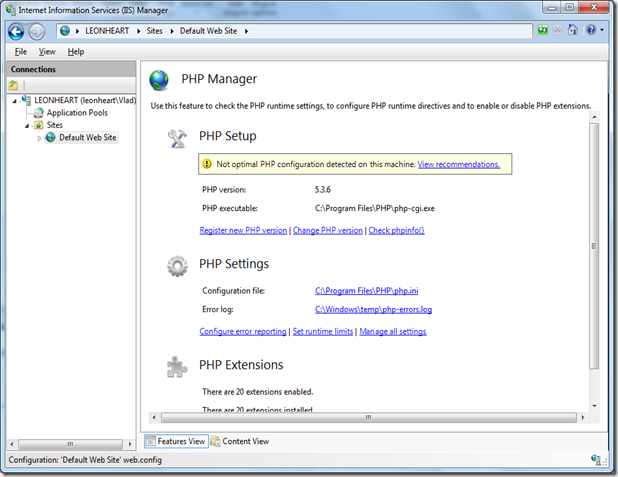Open Help with blue question mark icon
618x477 pixels.
(591, 30)
